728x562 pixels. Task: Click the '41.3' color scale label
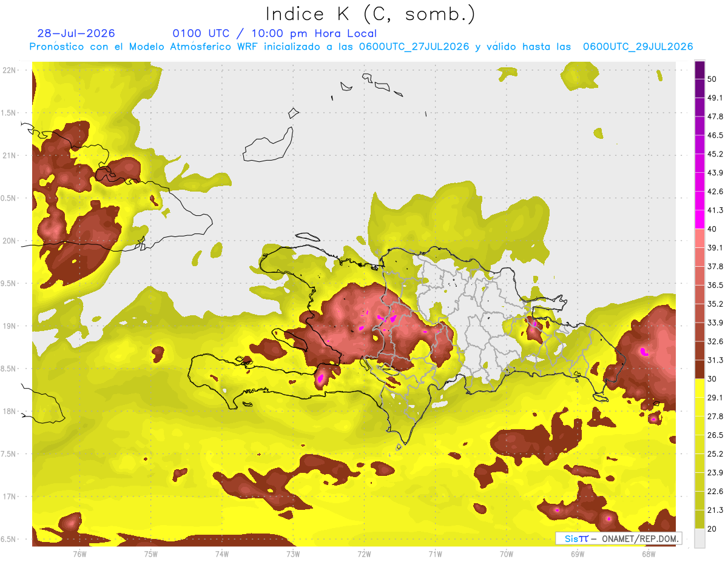(715, 210)
